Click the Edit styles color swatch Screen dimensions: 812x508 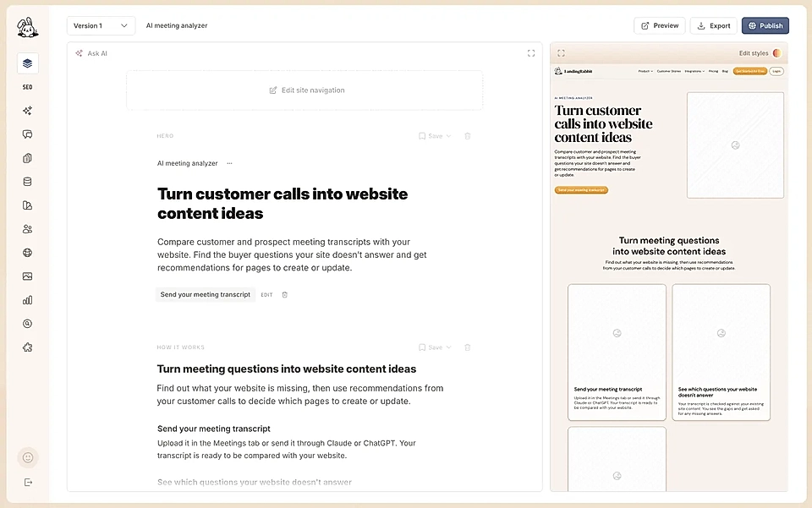776,53
